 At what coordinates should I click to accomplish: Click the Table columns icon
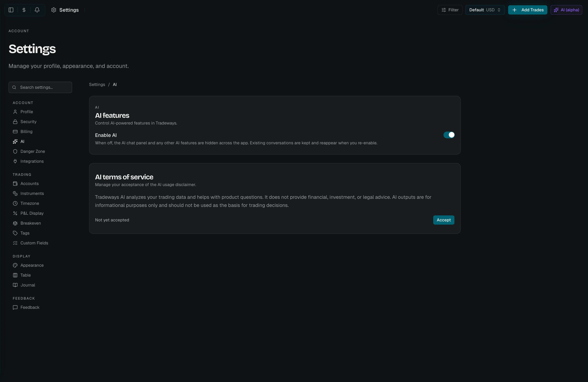tap(15, 275)
